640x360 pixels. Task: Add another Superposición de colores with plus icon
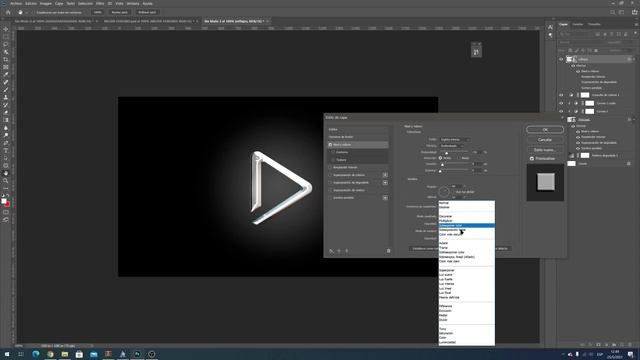tap(385, 175)
